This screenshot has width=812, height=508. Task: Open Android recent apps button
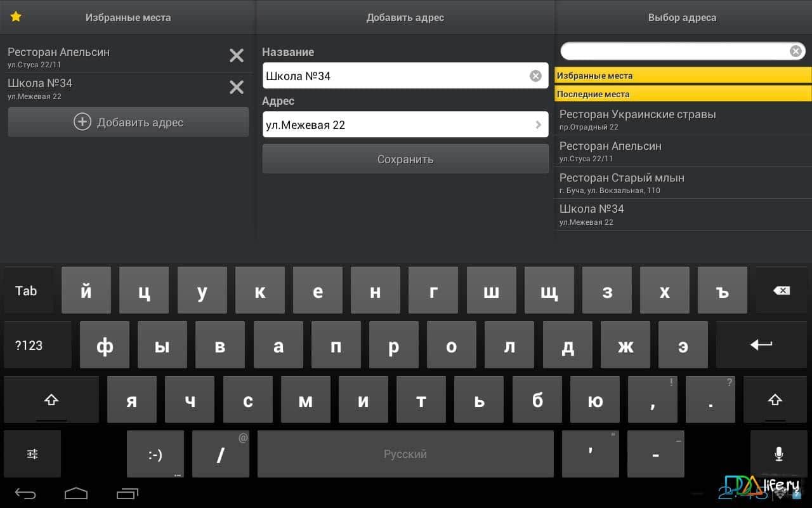128,493
